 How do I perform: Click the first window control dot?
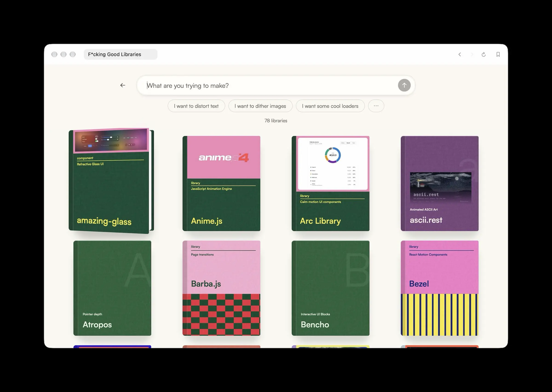click(x=54, y=54)
